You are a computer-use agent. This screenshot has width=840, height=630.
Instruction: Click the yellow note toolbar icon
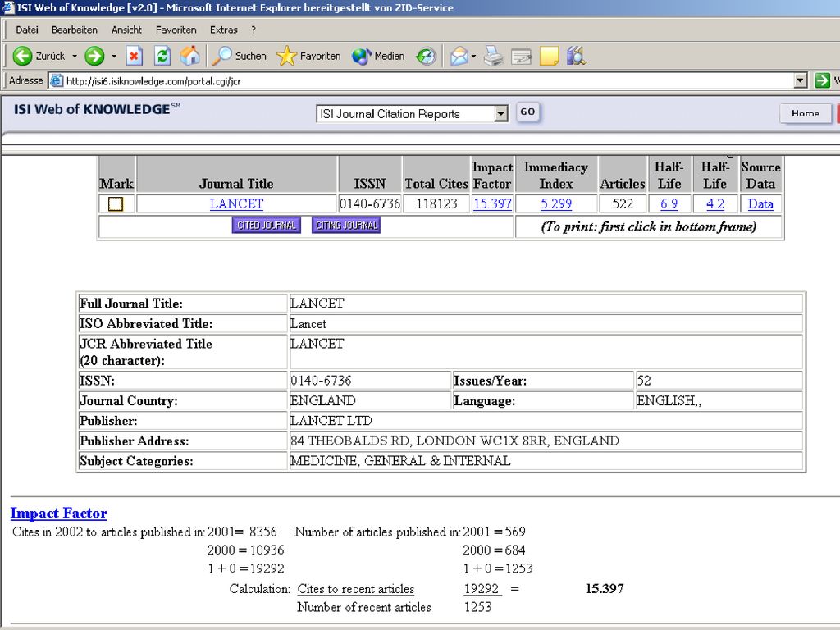[x=549, y=56]
